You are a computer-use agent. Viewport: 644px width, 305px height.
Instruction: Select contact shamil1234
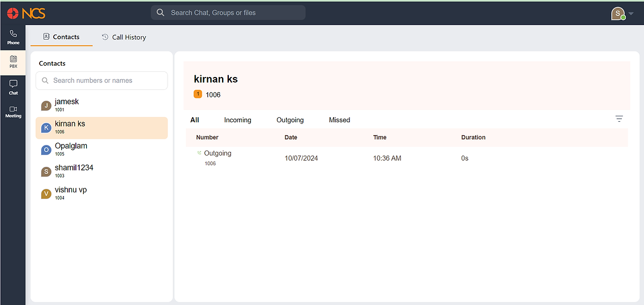[101, 171]
